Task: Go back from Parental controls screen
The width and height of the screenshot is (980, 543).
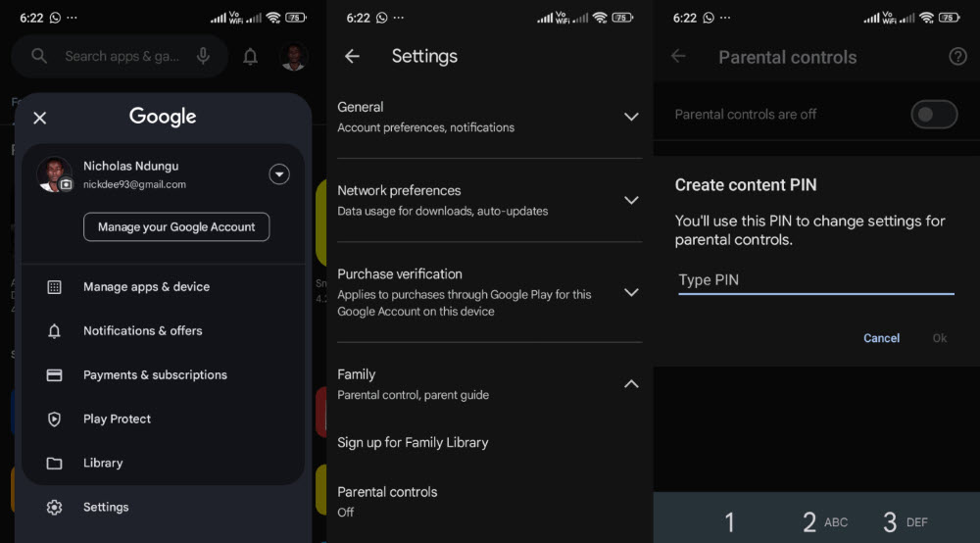Action: click(x=678, y=56)
